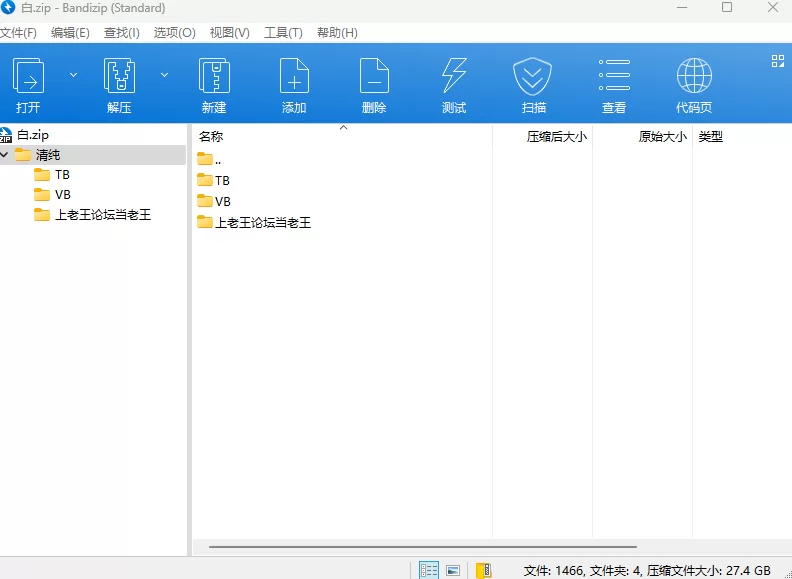Screen dimensions: 792x579
Task: Click the 上老王论坛当老王 folder icon in file list
Action: [205, 221]
